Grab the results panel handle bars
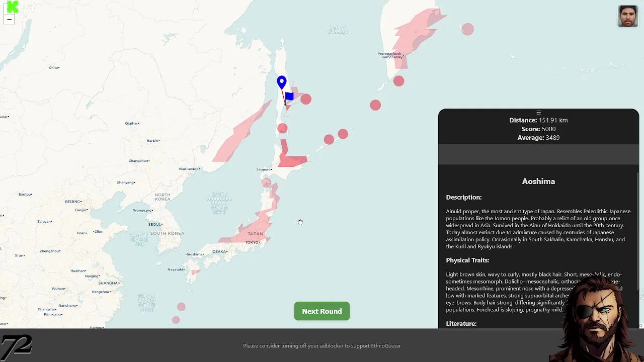 (538, 113)
